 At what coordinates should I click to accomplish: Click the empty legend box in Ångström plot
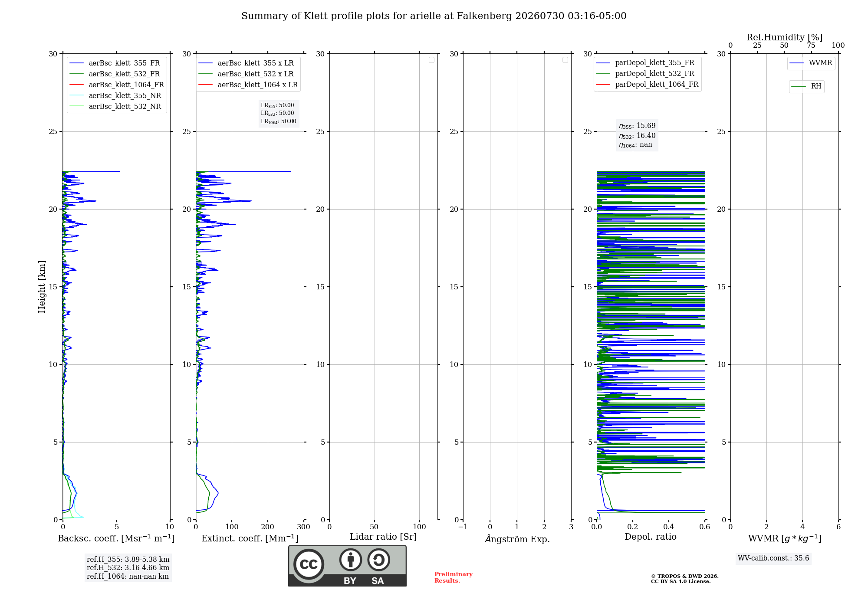click(x=565, y=60)
